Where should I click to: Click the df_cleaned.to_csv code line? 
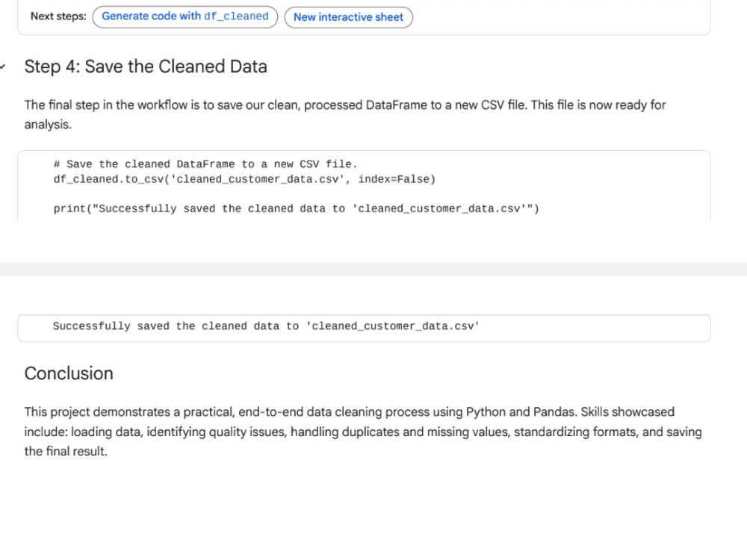pos(244,179)
